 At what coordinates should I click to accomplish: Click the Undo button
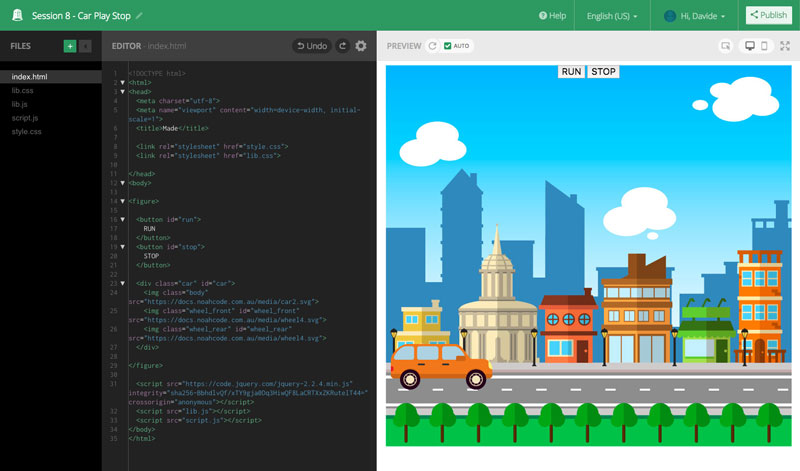pyautogui.click(x=312, y=46)
